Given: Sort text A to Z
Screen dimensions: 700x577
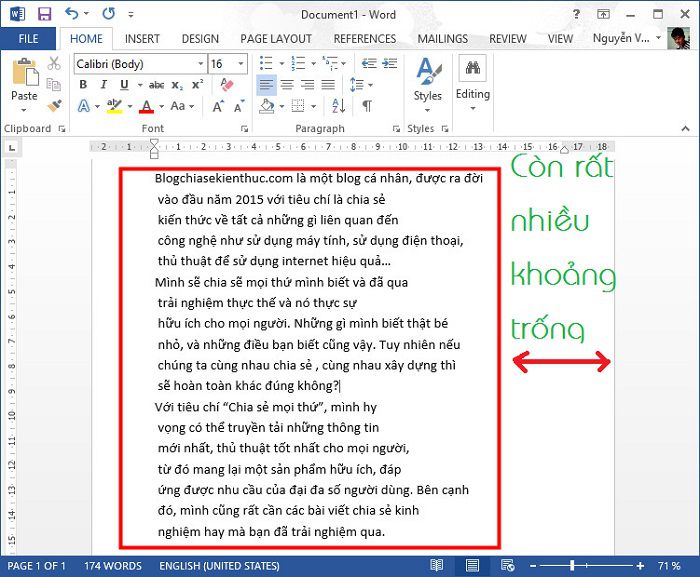Looking at the screenshot, I should (338, 106).
